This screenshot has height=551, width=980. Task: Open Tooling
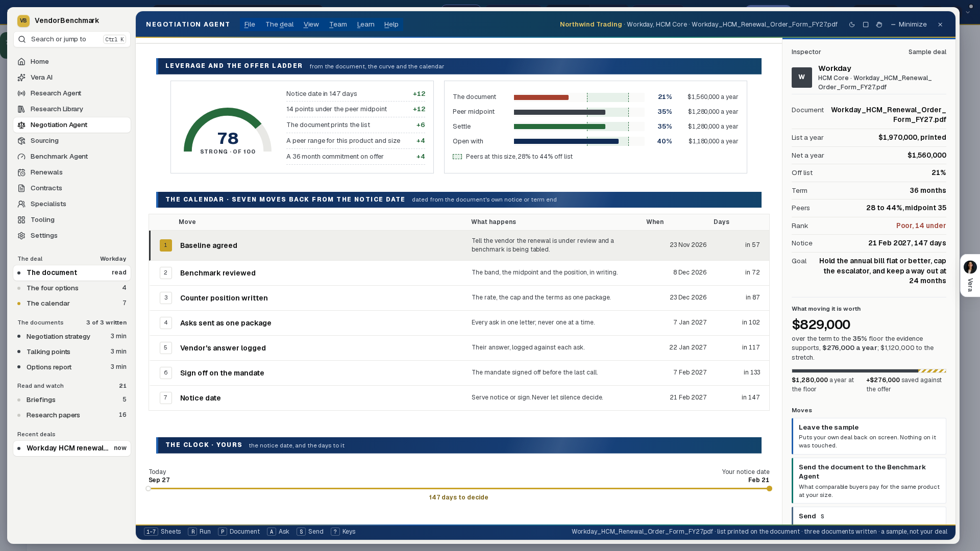click(72, 220)
